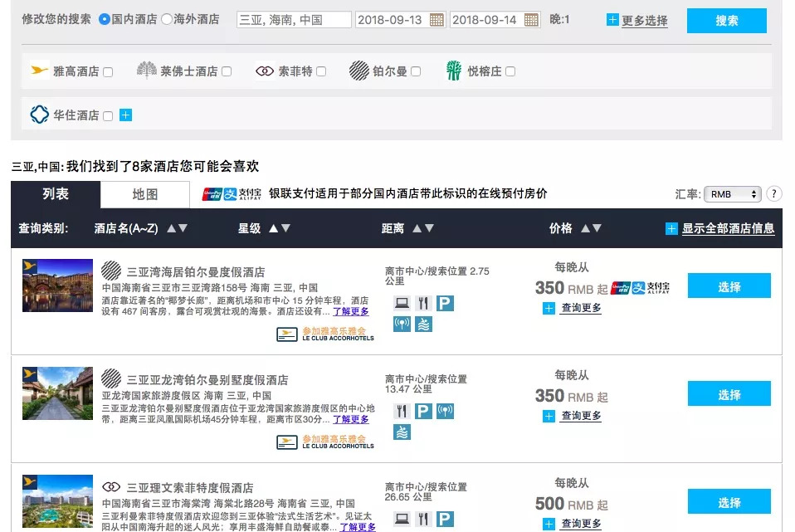Image resolution: width=795 pixels, height=532 pixels.
Task: Select 三亚理文索菲特度假酒店 with 选择 button
Action: [729, 501]
